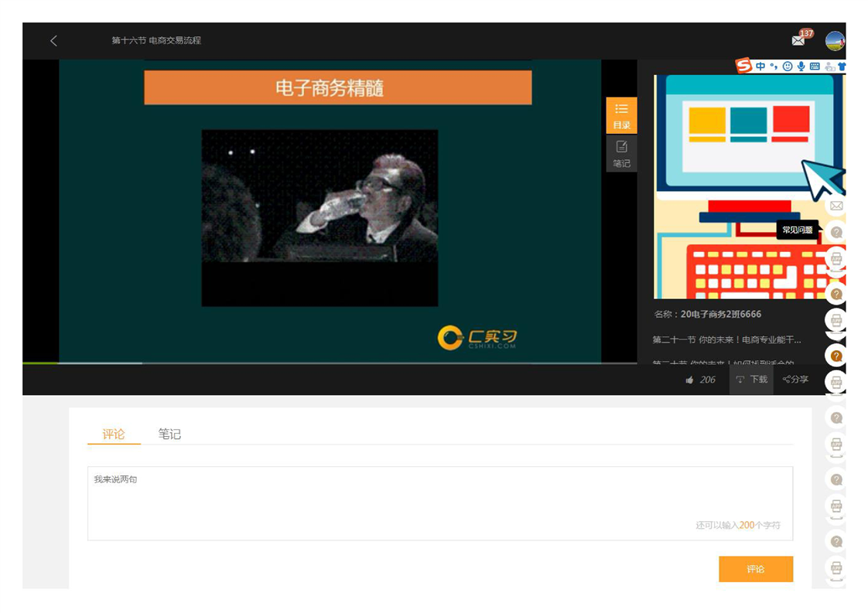Image resolution: width=868 pixels, height=613 pixels.
Task: Toggle Sogou 中 Chinese/English input mode
Action: coord(760,66)
